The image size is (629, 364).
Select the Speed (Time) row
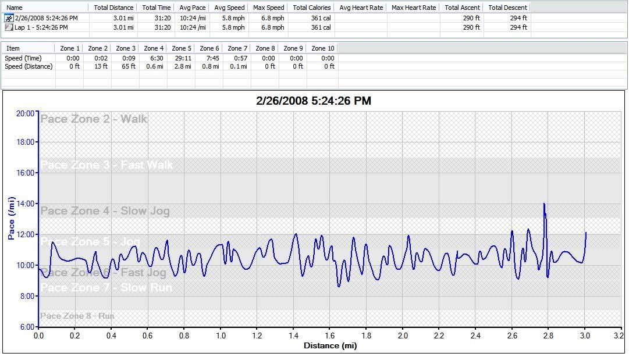(23, 58)
